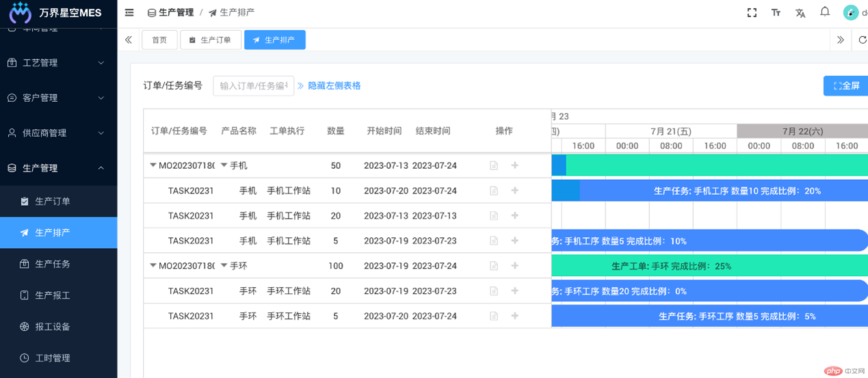Select the active 生产排产 tab
The width and height of the screenshot is (868, 378).
275,40
